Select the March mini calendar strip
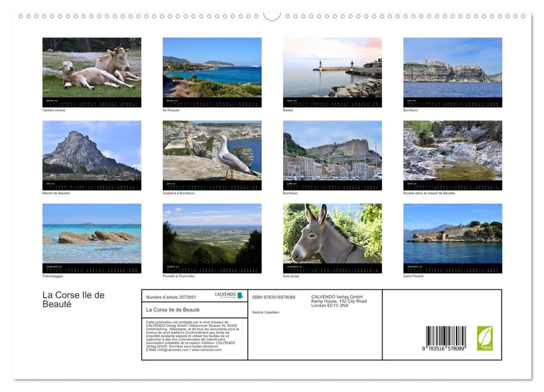Viewport: 544px width, 392px height. coord(332,103)
